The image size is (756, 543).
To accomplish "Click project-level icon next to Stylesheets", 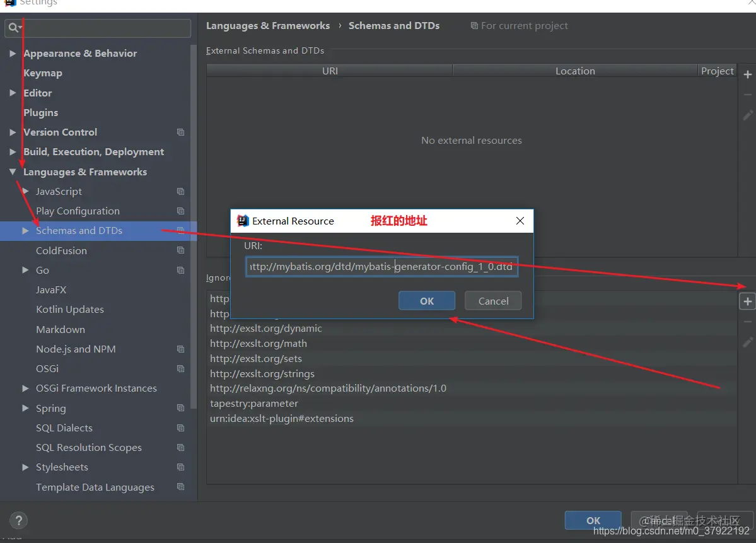I will coord(180,467).
